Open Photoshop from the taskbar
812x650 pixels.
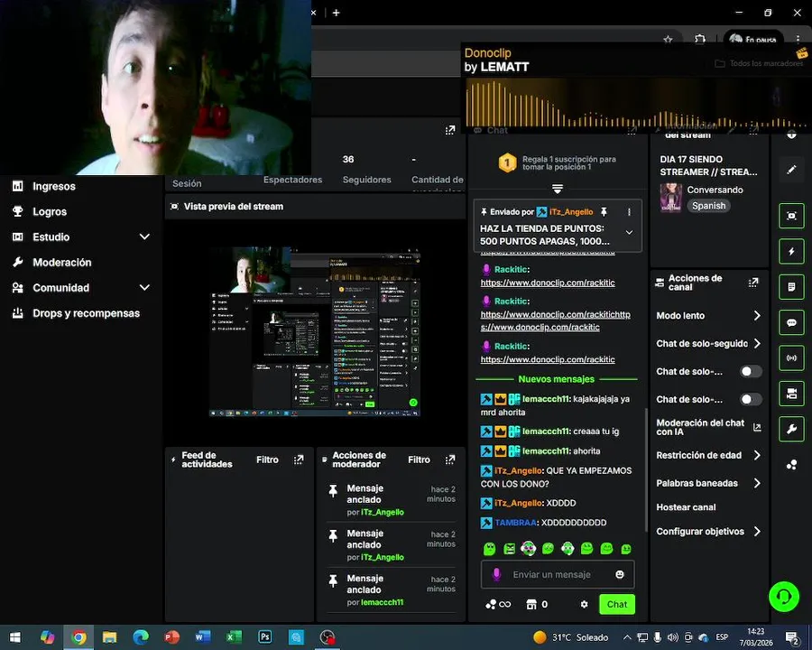tap(264, 637)
